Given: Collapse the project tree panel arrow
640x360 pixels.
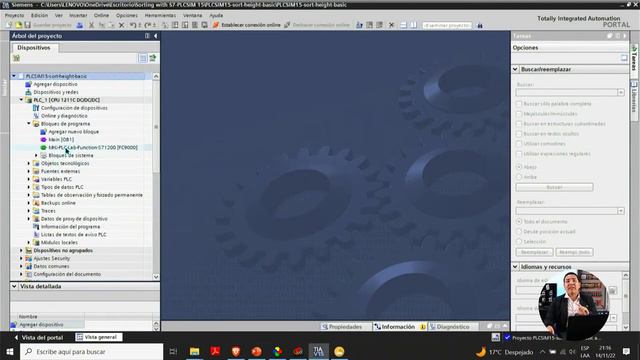Looking at the screenshot, I should [156, 36].
